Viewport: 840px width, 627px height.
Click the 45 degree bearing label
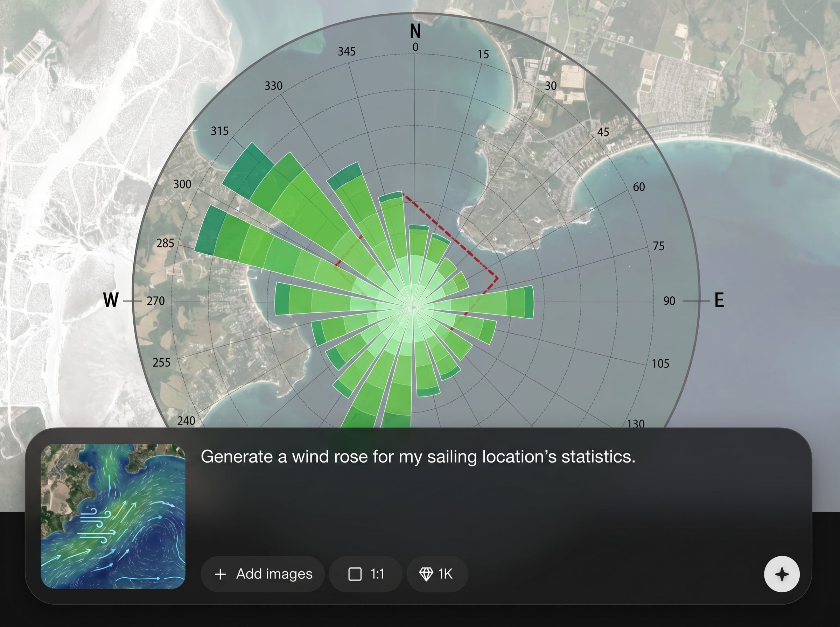coord(603,132)
